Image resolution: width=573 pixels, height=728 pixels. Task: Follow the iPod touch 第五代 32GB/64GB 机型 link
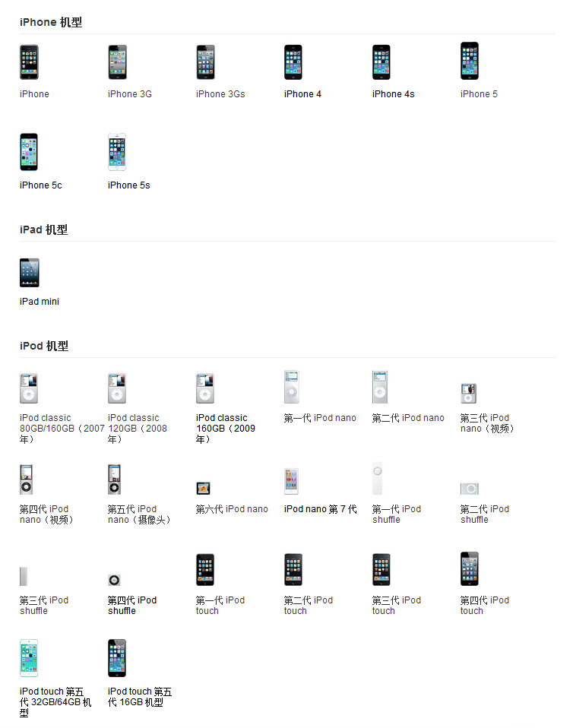click(x=55, y=702)
